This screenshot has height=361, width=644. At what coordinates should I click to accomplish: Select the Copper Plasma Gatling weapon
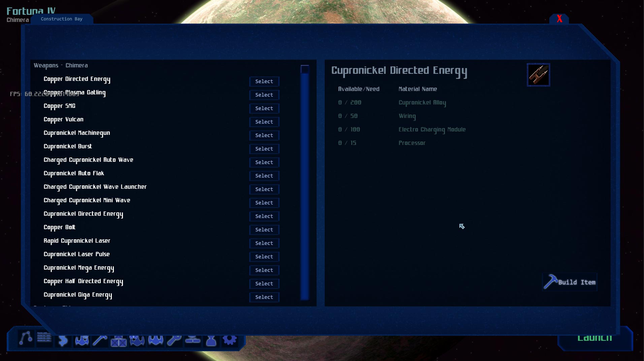[264, 95]
